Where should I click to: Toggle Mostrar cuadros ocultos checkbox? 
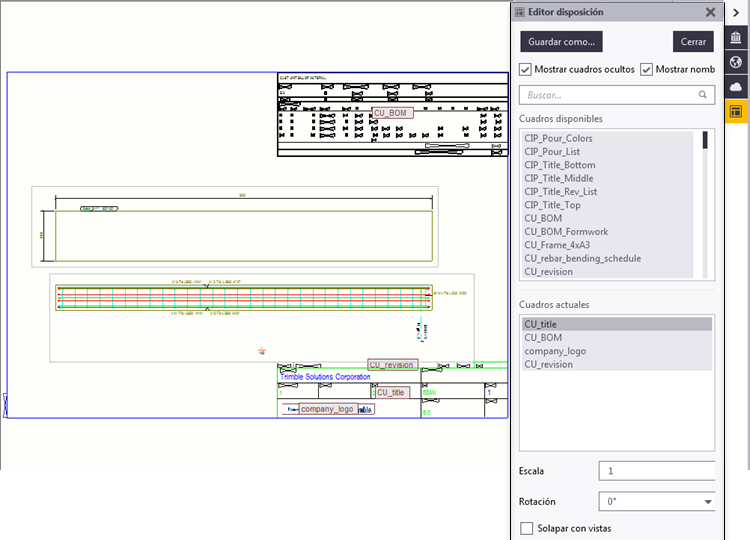[526, 69]
